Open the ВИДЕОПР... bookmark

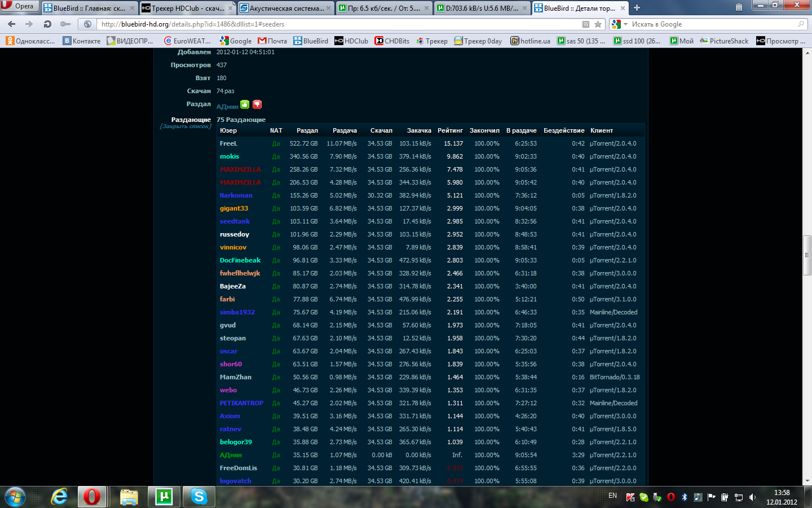tap(130, 41)
